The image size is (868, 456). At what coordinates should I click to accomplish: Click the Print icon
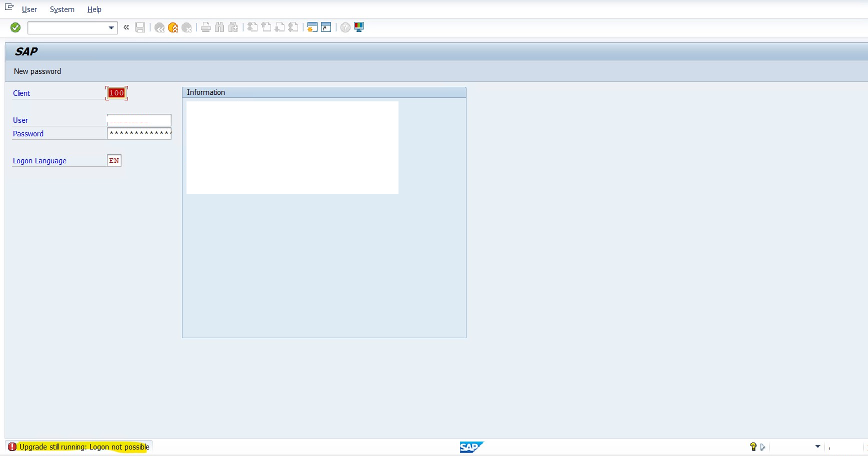pos(205,27)
